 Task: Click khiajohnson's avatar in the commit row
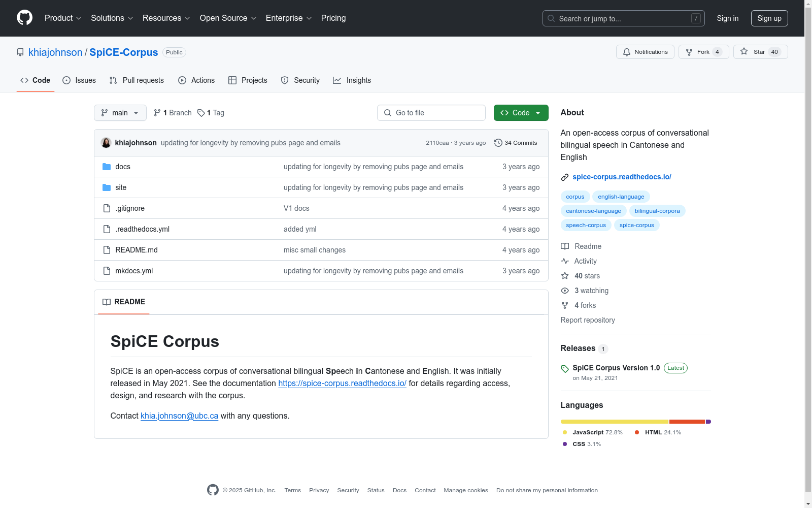point(106,143)
